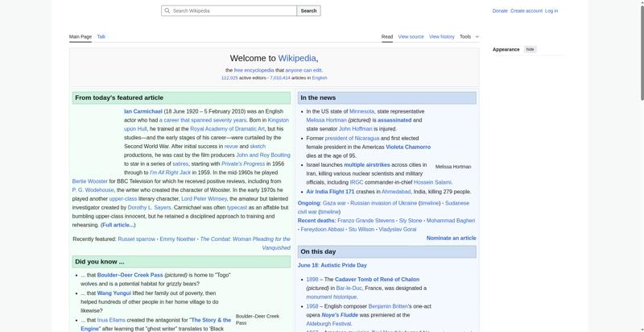
Task: Open the Nominate an article link
Action: tap(451, 238)
